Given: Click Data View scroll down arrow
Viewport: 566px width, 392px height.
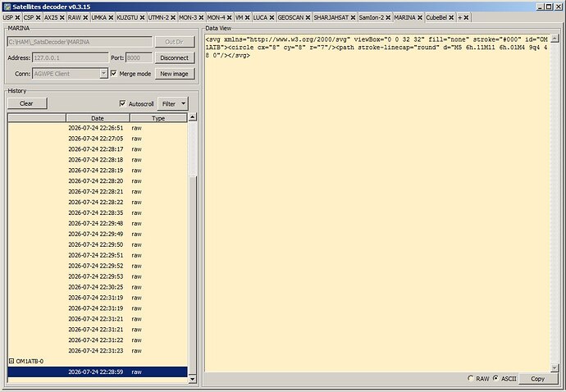Looking at the screenshot, I should tap(555, 368).
